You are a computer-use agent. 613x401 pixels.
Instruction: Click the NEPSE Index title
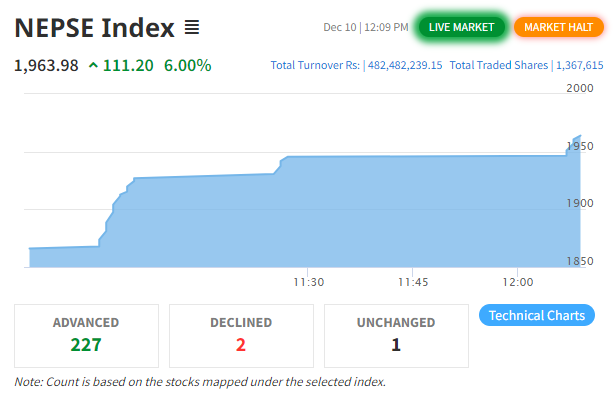click(x=95, y=27)
